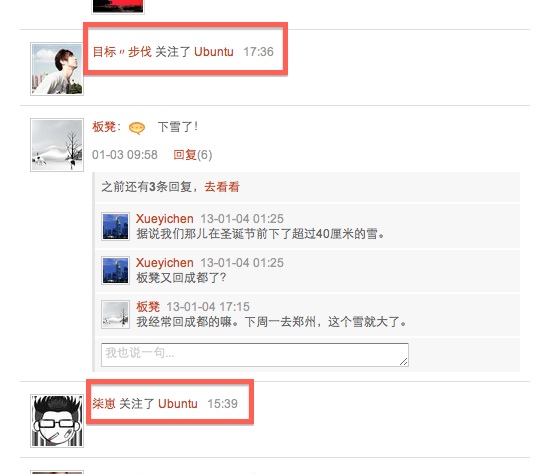Open the 目标〃步伐 user profile link

(x=122, y=52)
